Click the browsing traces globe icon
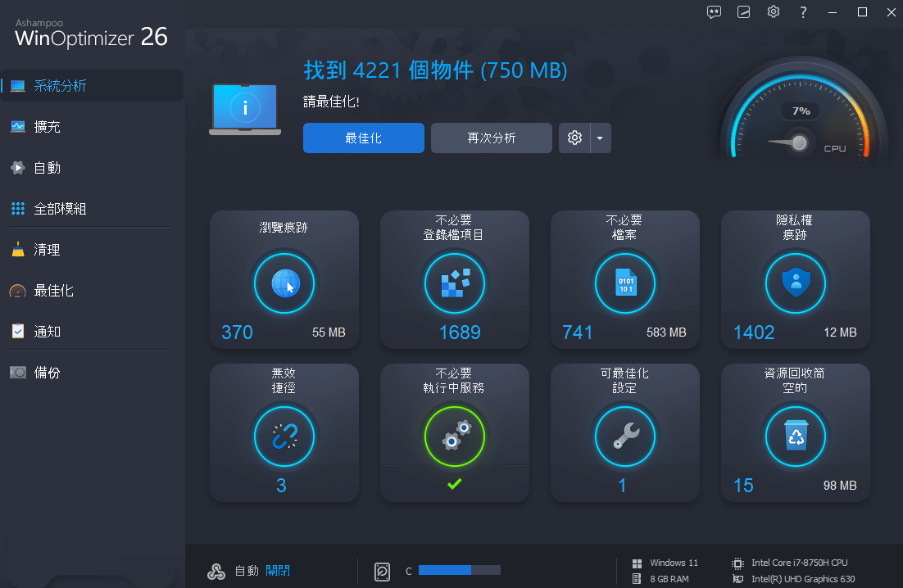The width and height of the screenshot is (903, 588). [x=284, y=284]
